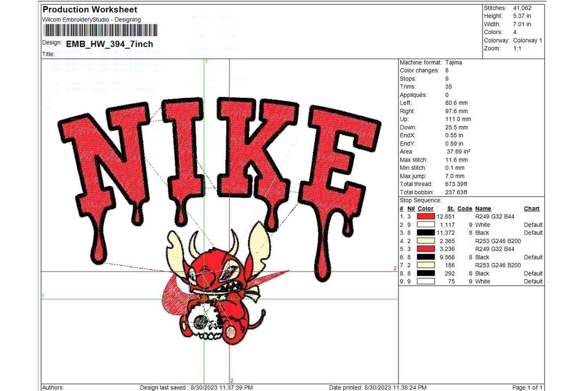588x391 pixels.
Task: Select the white swatch in stop row 9
Action: [426, 281]
